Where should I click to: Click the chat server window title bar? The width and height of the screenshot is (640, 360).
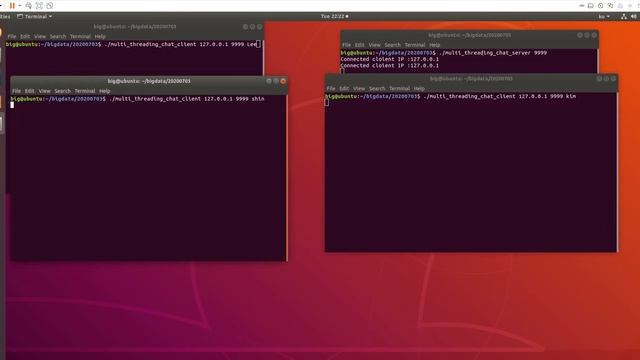(x=469, y=36)
